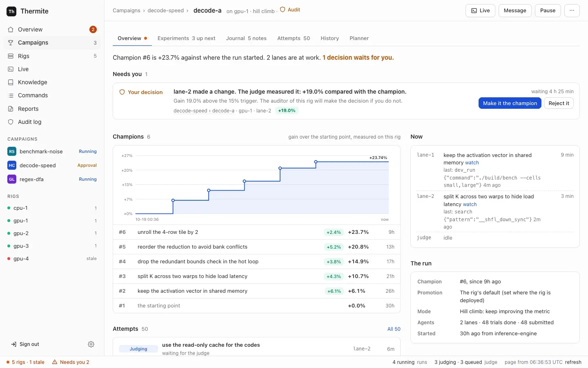The height and width of the screenshot is (368, 588).
Task: Click Make it the champion button
Action: tap(510, 103)
